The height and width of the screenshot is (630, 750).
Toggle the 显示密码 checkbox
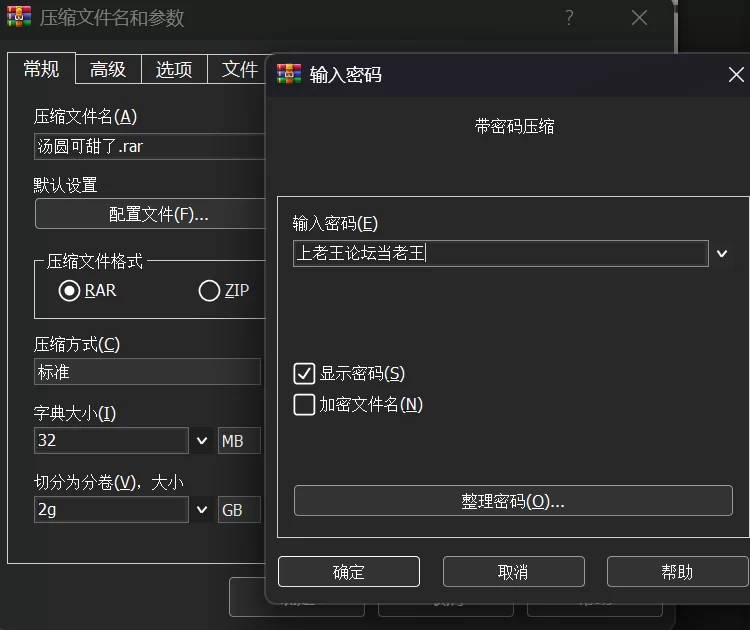(x=305, y=374)
